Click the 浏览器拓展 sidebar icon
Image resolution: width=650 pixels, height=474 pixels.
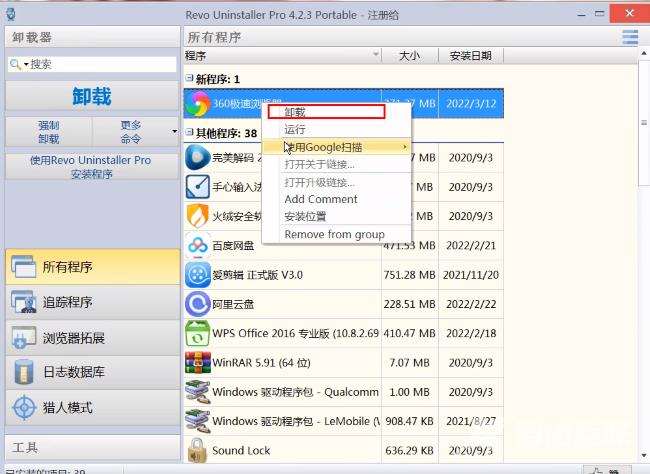(24, 338)
